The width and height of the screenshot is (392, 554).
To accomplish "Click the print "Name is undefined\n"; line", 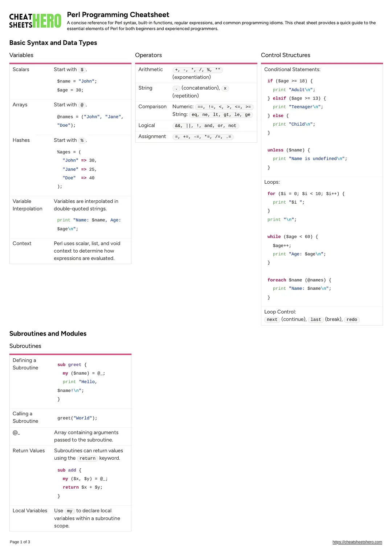I will click(x=310, y=159).
